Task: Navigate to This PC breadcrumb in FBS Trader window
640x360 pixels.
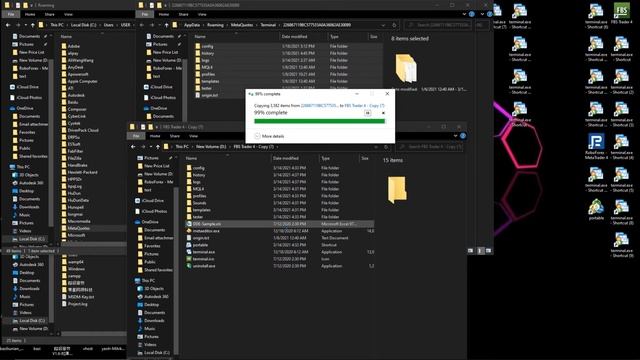Action: click(x=182, y=147)
